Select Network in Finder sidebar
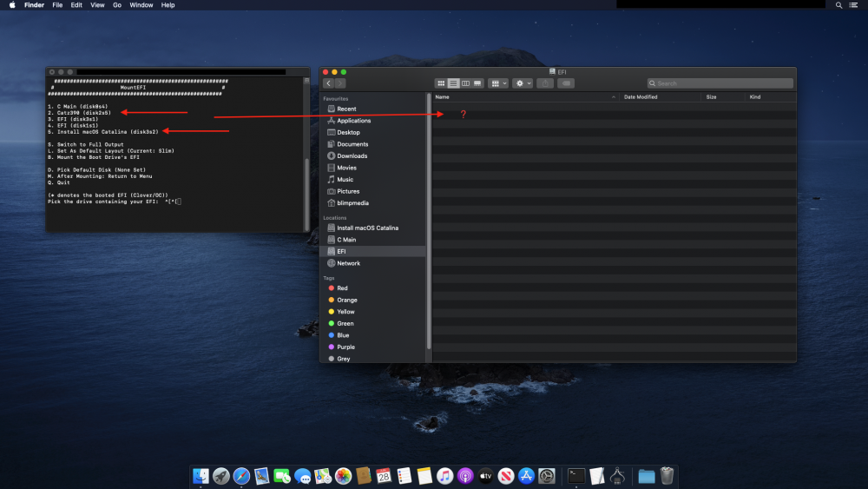 point(373,263)
